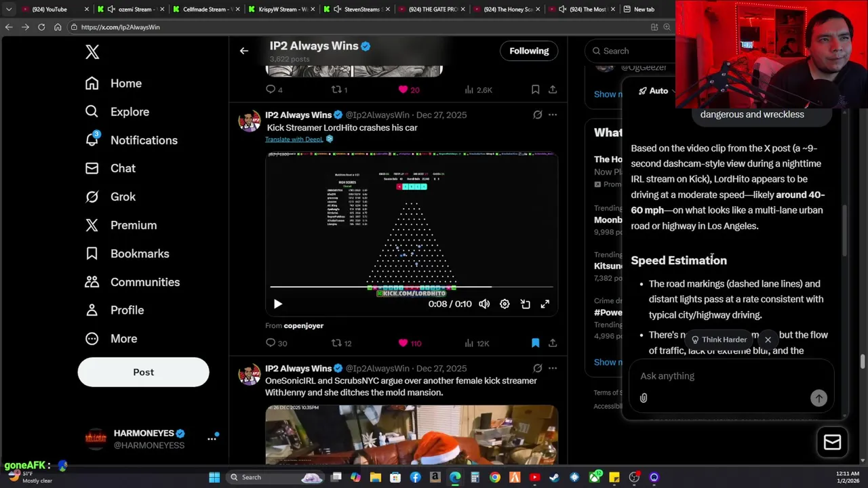Open copenjoyer source link

[303, 326]
